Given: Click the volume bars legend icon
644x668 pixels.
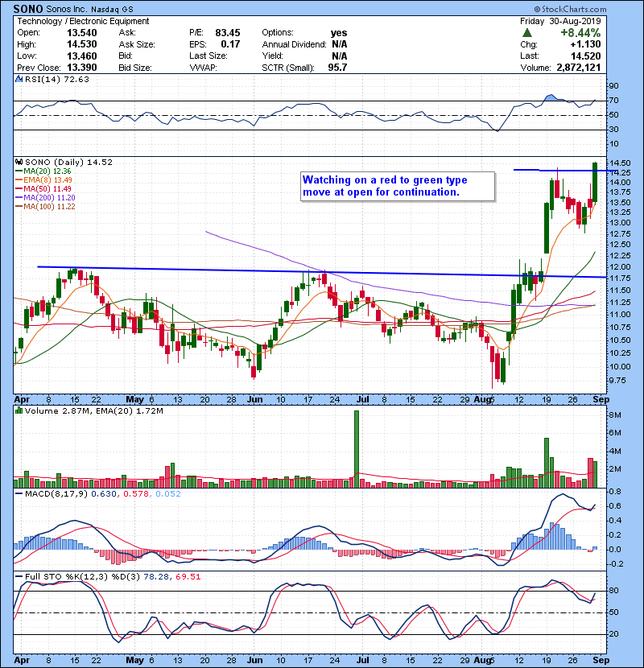Looking at the screenshot, I should pyautogui.click(x=19, y=410).
